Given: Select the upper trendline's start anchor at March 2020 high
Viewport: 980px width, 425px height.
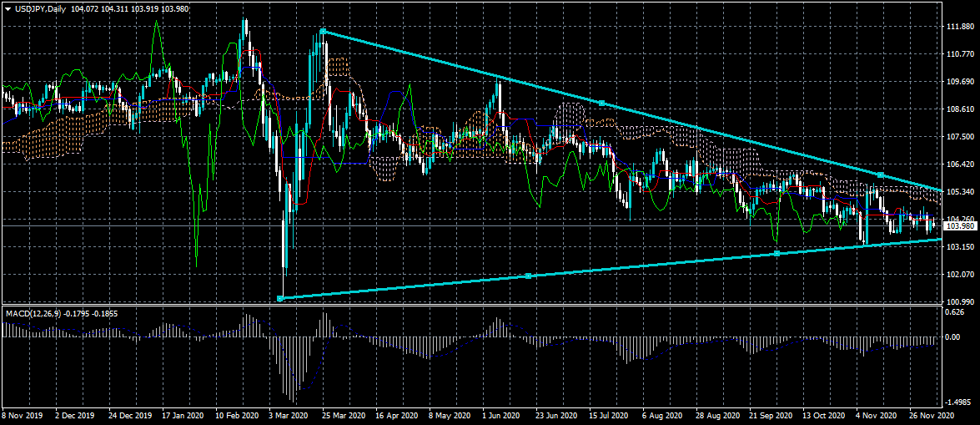Looking at the screenshot, I should [323, 31].
